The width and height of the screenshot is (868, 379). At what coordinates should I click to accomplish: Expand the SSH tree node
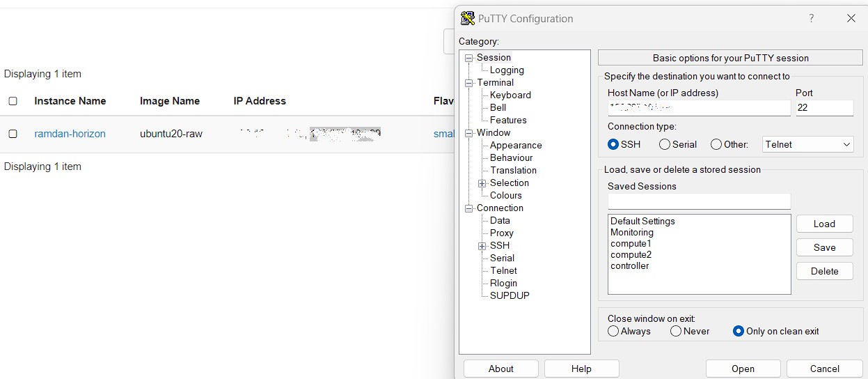[x=482, y=246]
